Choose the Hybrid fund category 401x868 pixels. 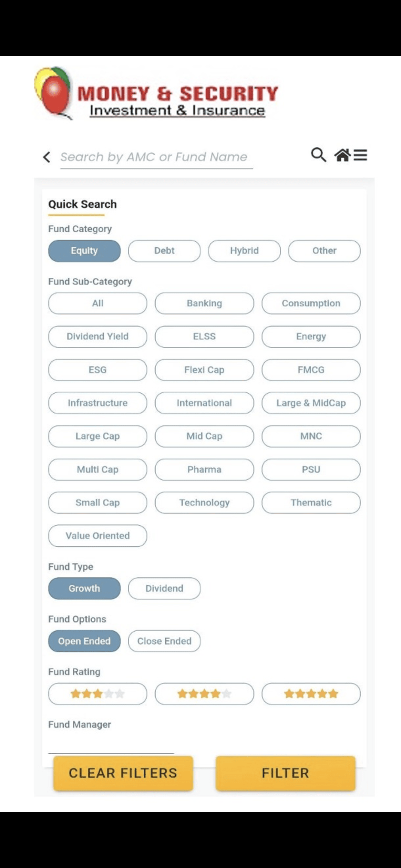click(x=244, y=251)
